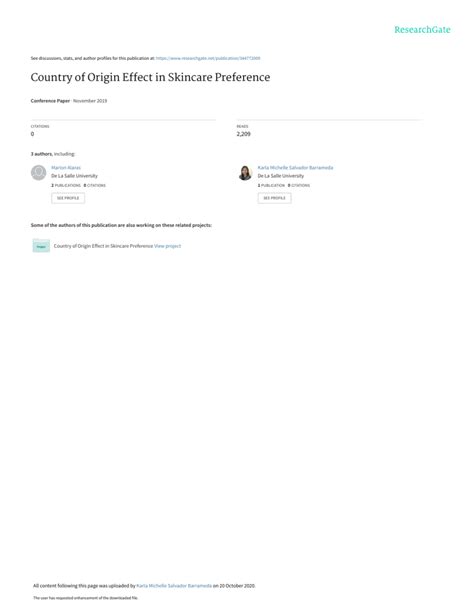This screenshot has width=474, height=613.
Task: Click the citations count value
Action: pos(32,134)
